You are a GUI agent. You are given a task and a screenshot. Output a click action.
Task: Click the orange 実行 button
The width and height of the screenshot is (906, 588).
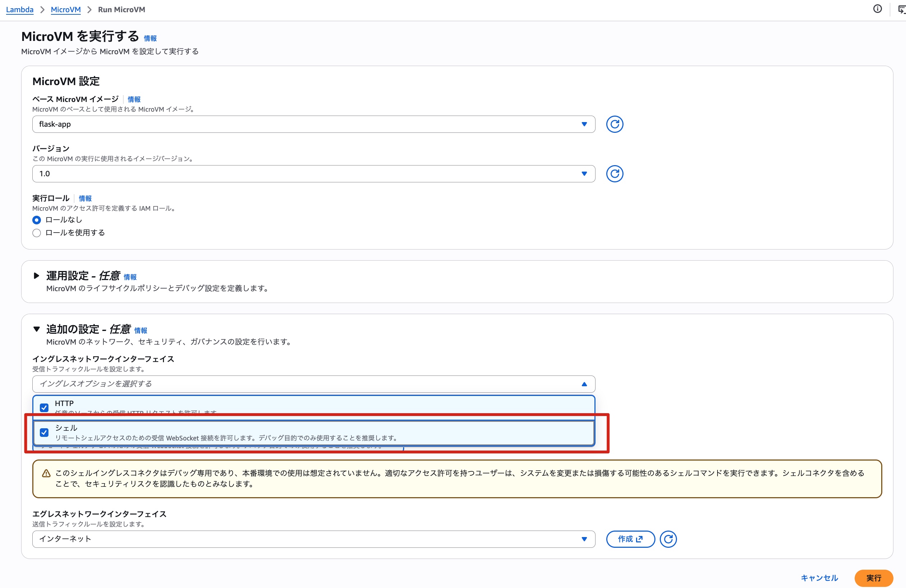[873, 578]
